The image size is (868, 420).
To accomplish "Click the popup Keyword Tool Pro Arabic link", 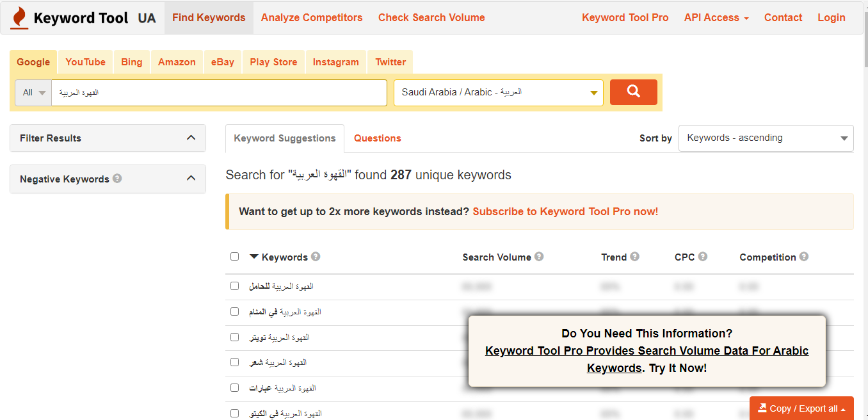I will [647, 359].
